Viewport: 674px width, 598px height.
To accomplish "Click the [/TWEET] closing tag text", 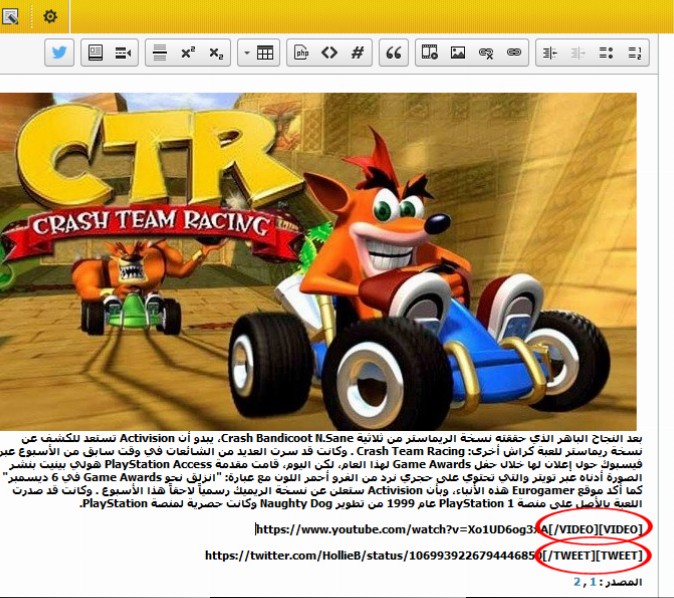I will pyautogui.click(x=569, y=556).
